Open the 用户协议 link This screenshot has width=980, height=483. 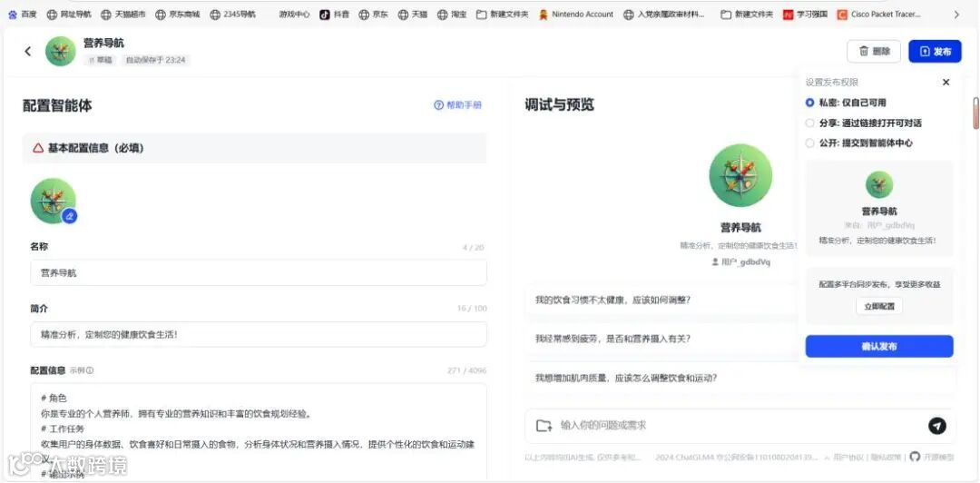click(x=848, y=458)
